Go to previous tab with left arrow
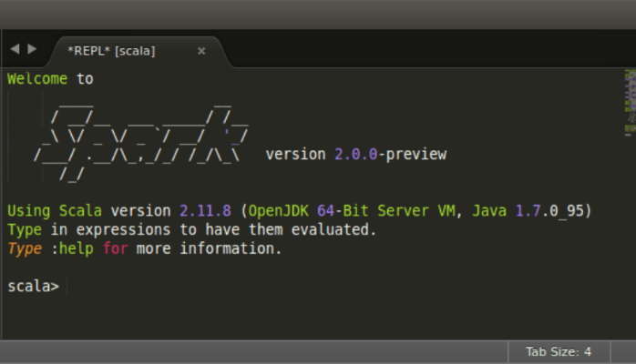 15,49
